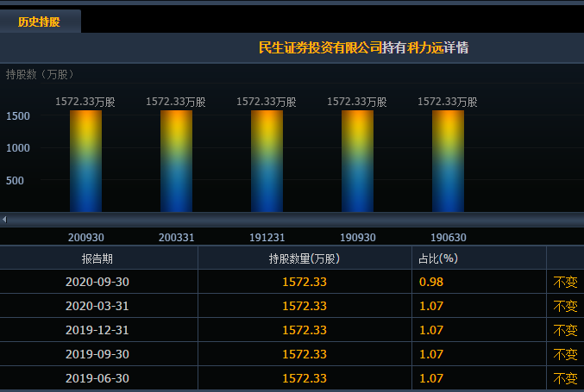The image size is (584, 392).
Task: Click 1.07 percentage in 2020-03-31 row
Action: point(431,306)
